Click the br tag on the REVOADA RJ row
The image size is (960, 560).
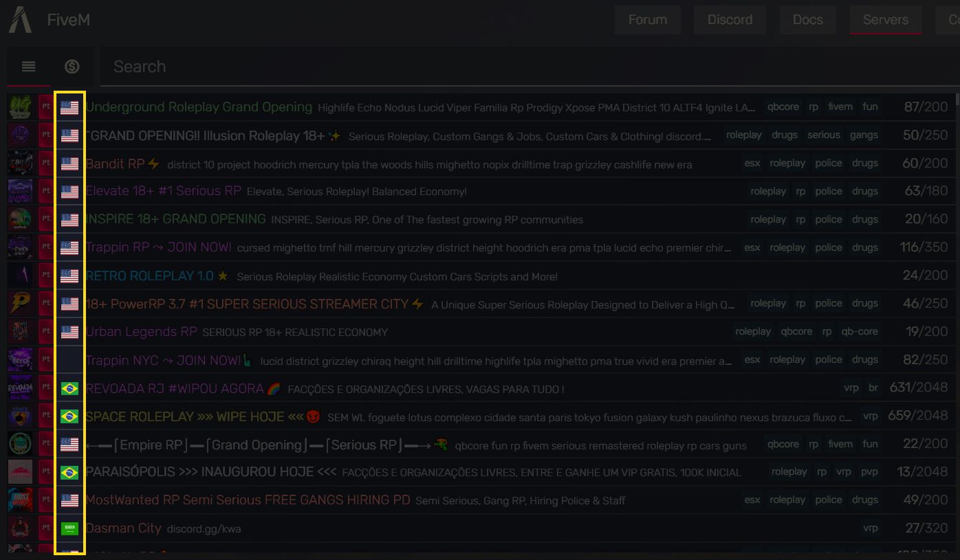[873, 388]
